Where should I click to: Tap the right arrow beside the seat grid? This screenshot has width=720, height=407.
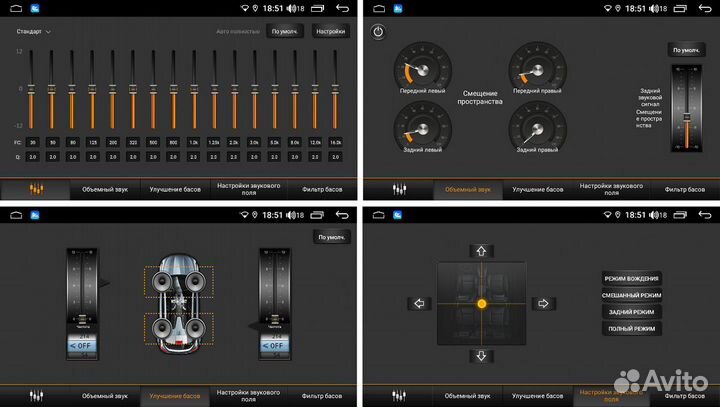click(x=543, y=303)
